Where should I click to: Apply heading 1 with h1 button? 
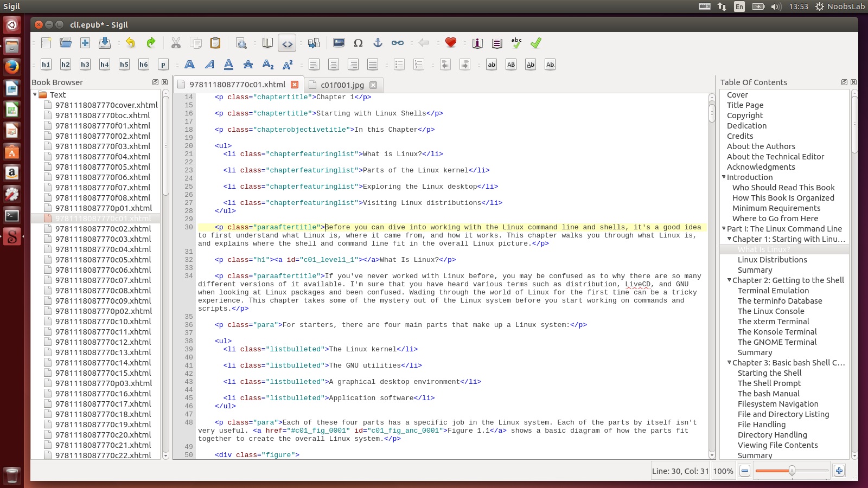46,65
